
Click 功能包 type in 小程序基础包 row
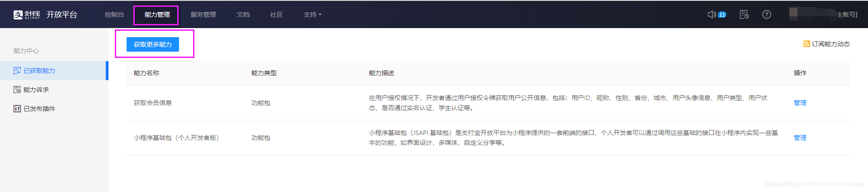(261, 138)
